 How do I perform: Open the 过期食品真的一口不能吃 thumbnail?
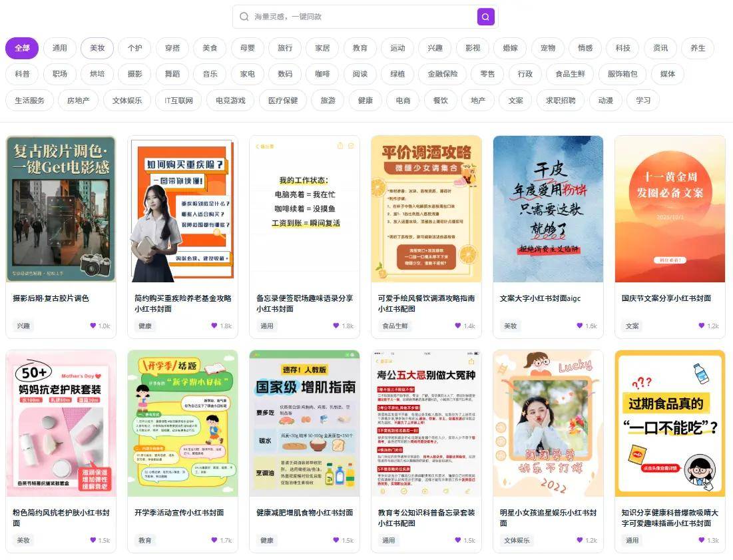[670, 423]
